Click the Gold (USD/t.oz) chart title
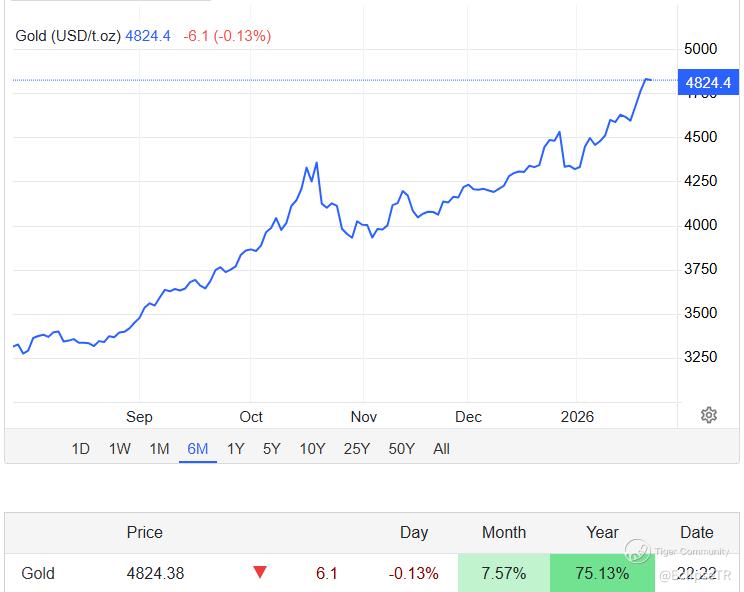The width and height of the screenshot is (744, 592). coord(68,36)
